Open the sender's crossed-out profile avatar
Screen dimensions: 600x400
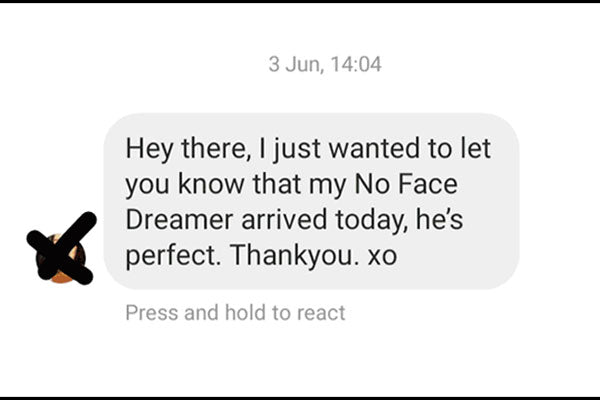pos(61,258)
